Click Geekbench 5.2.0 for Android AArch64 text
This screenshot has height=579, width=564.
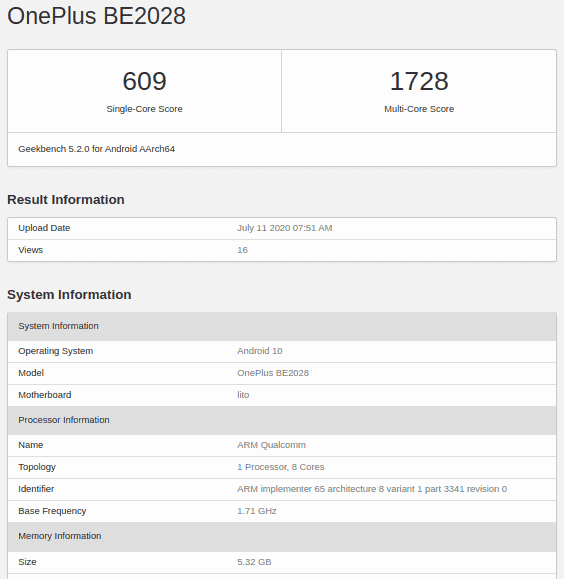pyautogui.click(x=96, y=149)
